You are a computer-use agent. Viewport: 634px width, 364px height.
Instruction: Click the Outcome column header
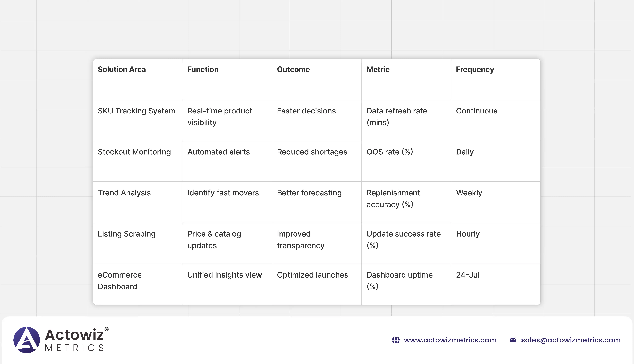click(x=293, y=70)
